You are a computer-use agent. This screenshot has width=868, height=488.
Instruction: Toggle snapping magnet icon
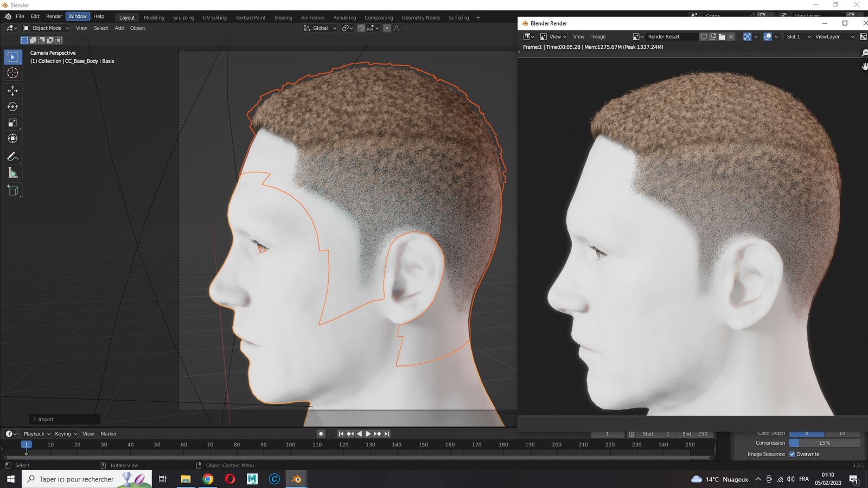[x=361, y=28]
